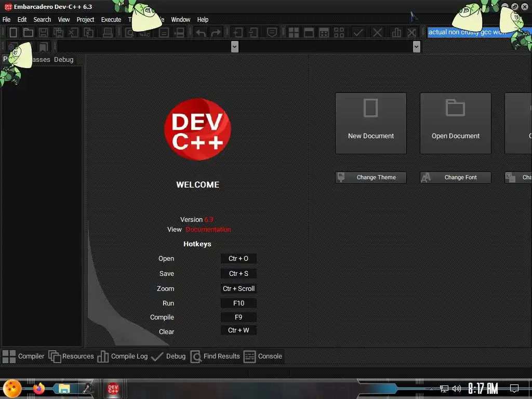532x399 pixels.
Task: Click the 'F9' Compile hotkey label
Action: click(x=238, y=317)
